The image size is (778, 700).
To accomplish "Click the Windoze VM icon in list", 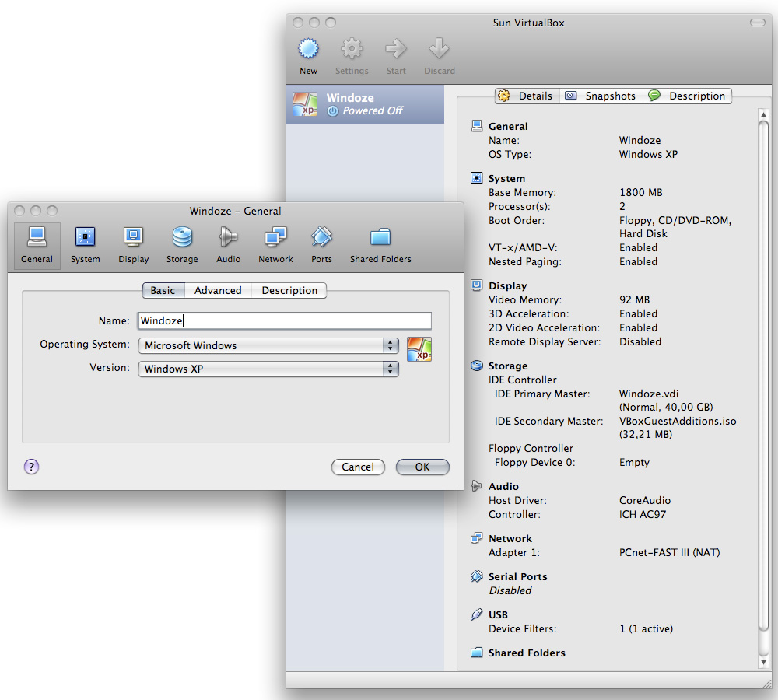I will [305, 103].
